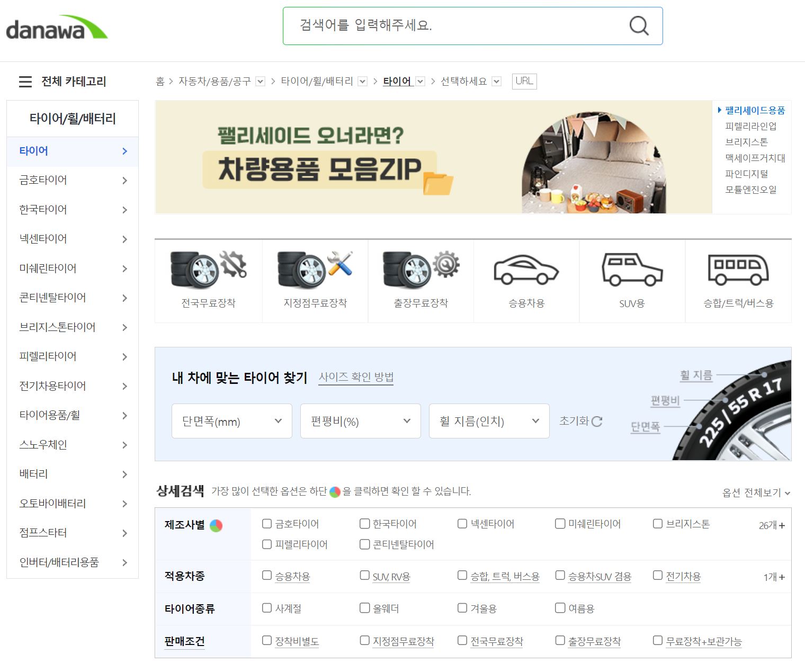The width and height of the screenshot is (805, 672).
Task: Click the URL button
Action: 524,81
